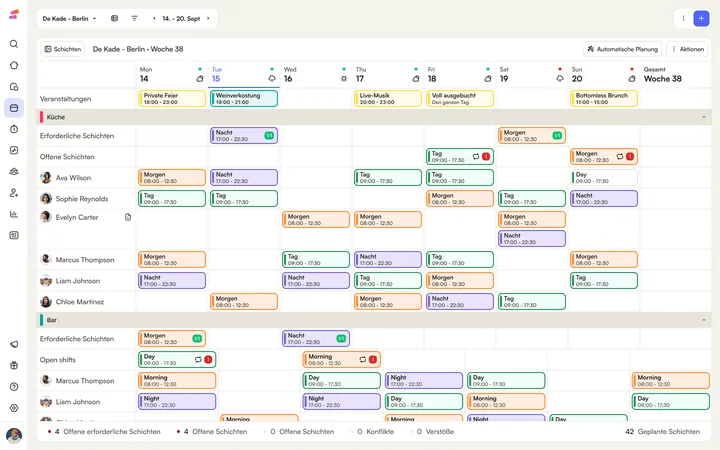Click the blue plus add button
The height and width of the screenshot is (450, 720).
(701, 18)
